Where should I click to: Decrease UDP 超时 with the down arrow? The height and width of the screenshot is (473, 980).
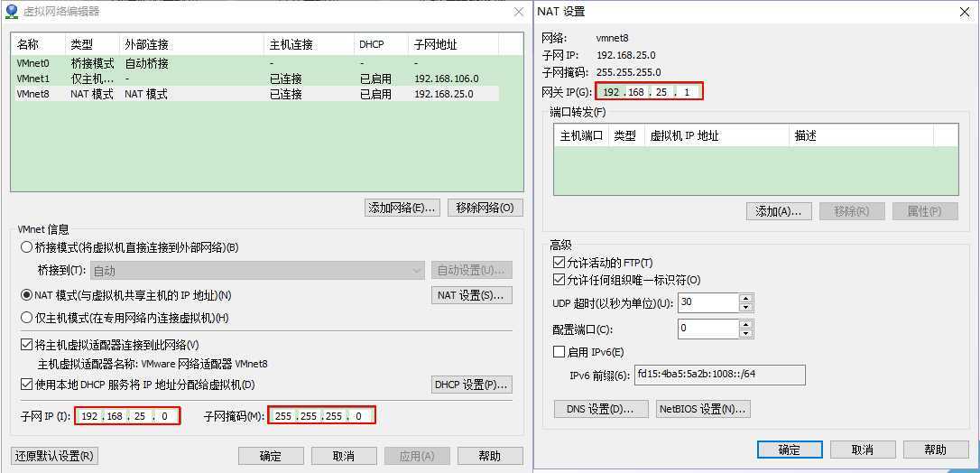(x=745, y=308)
